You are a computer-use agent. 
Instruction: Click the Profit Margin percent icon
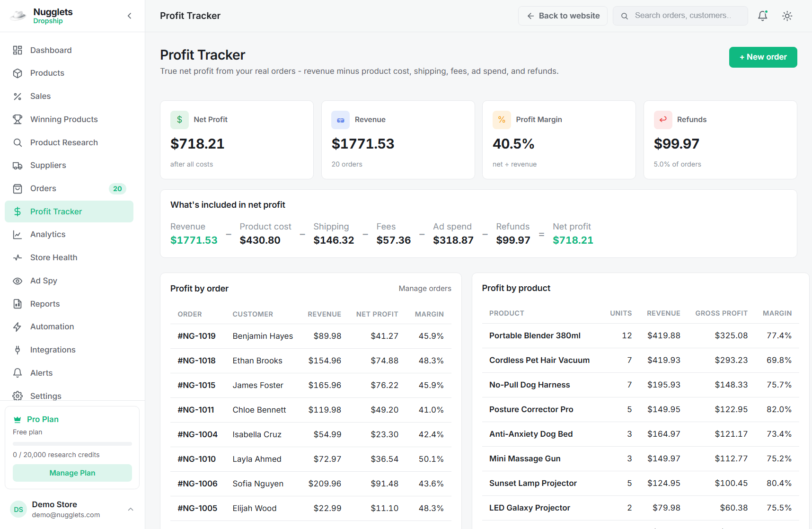tap(502, 120)
